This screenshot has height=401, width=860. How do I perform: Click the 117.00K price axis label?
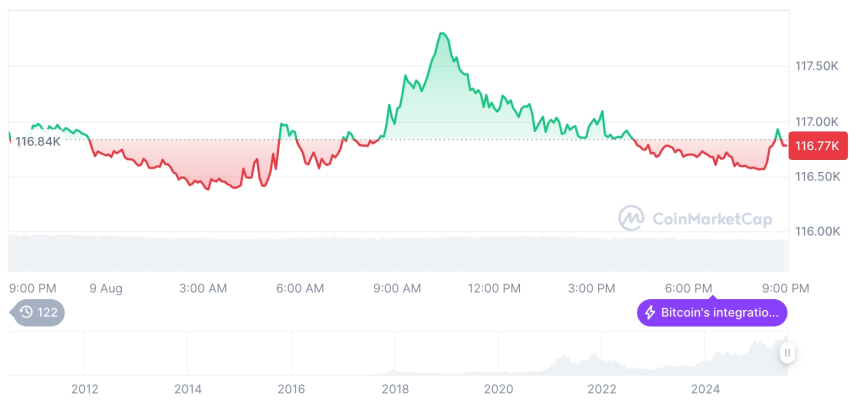pos(816,121)
